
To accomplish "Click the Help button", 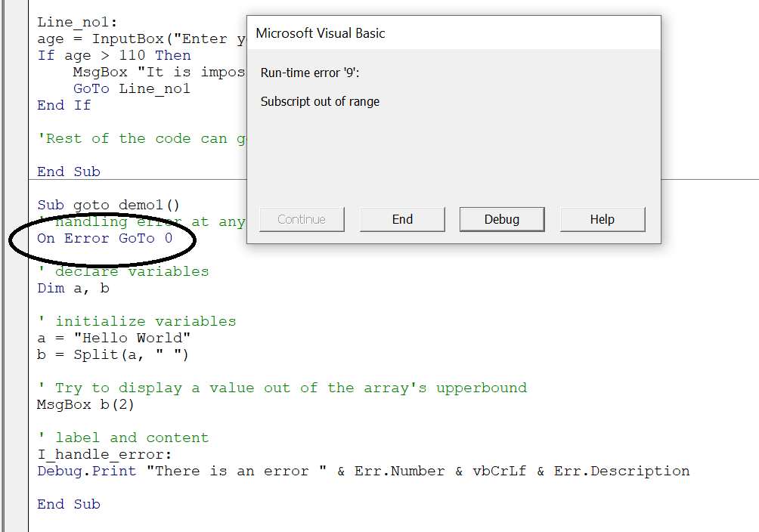I will 602,219.
